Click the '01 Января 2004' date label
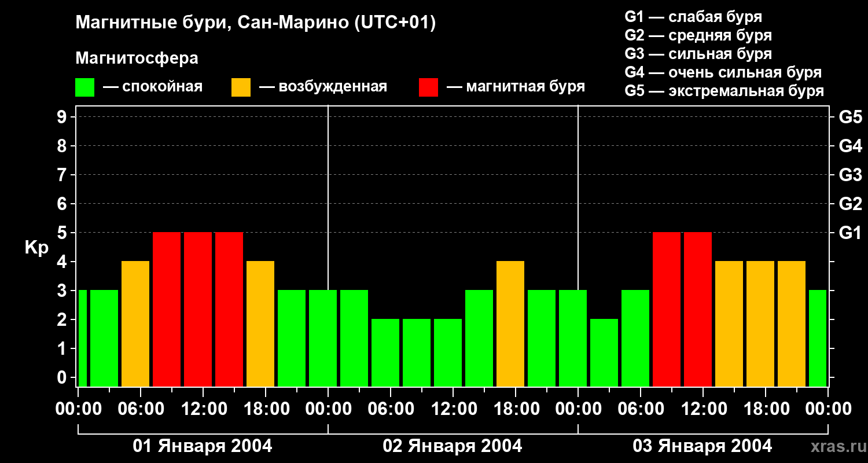Viewport: 868px width, 463px height. (x=203, y=446)
